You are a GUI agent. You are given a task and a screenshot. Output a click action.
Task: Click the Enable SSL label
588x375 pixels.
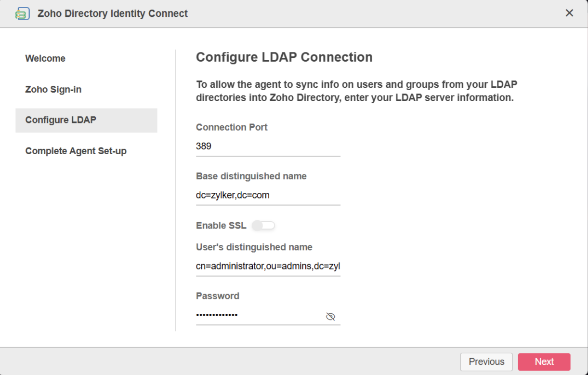(x=221, y=226)
